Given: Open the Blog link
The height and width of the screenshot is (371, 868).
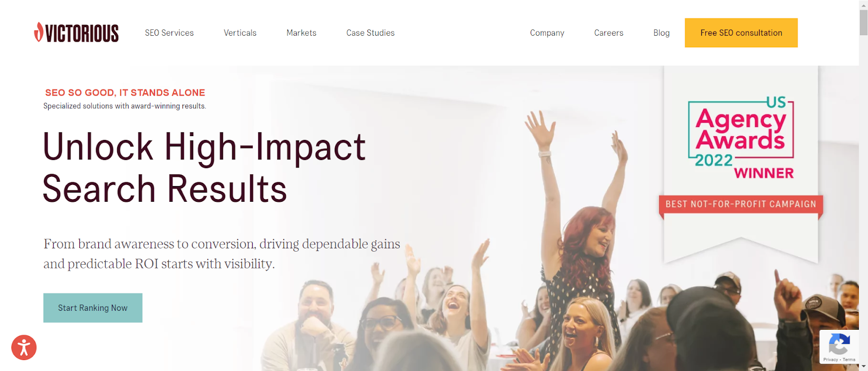Looking at the screenshot, I should coord(661,33).
